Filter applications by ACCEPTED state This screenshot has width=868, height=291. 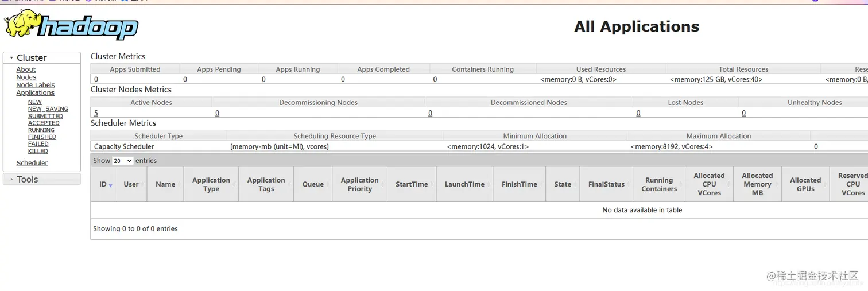coord(44,123)
